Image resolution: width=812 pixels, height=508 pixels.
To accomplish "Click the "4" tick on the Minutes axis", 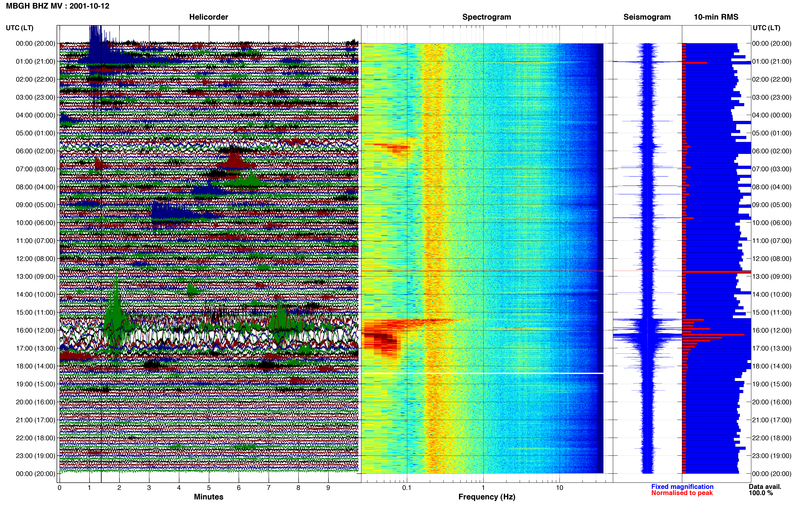I will point(179,488).
